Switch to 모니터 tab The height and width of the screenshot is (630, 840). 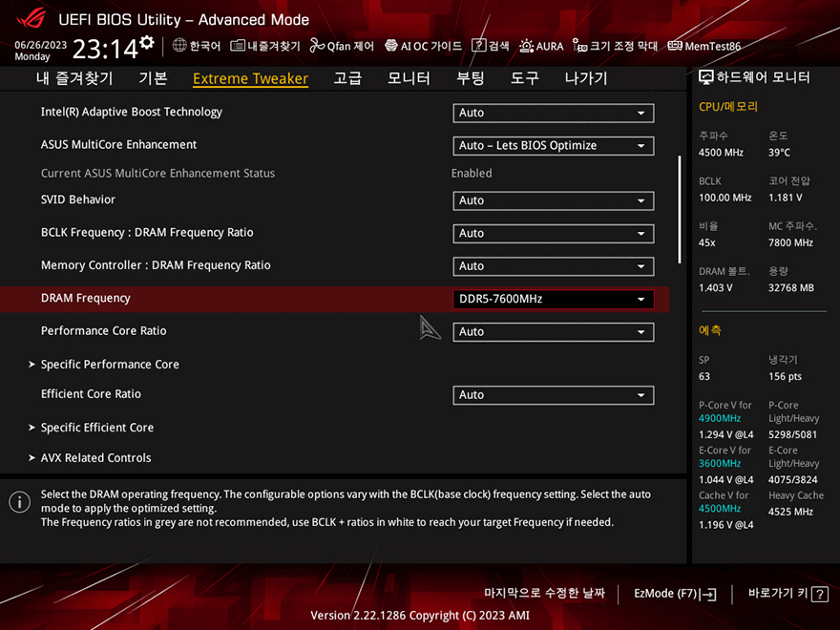409,78
